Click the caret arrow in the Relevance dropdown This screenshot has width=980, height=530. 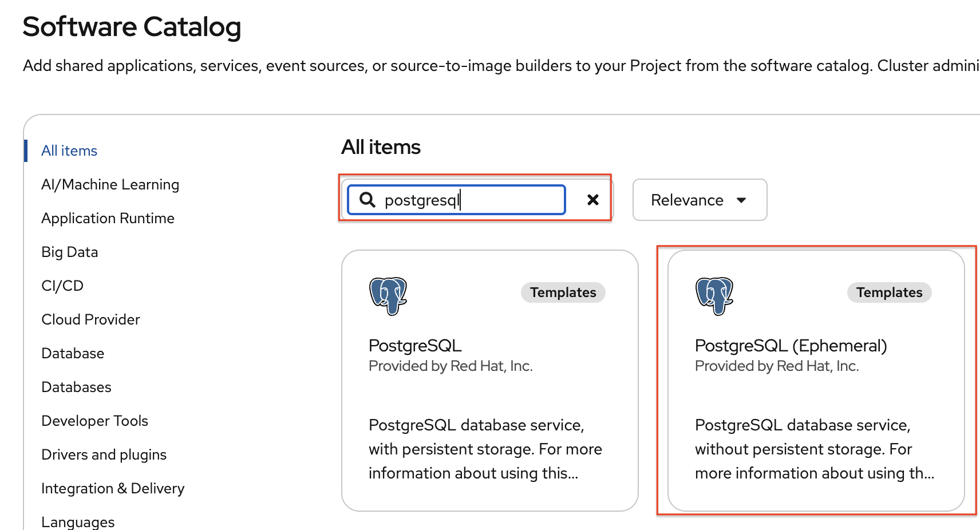coord(741,200)
